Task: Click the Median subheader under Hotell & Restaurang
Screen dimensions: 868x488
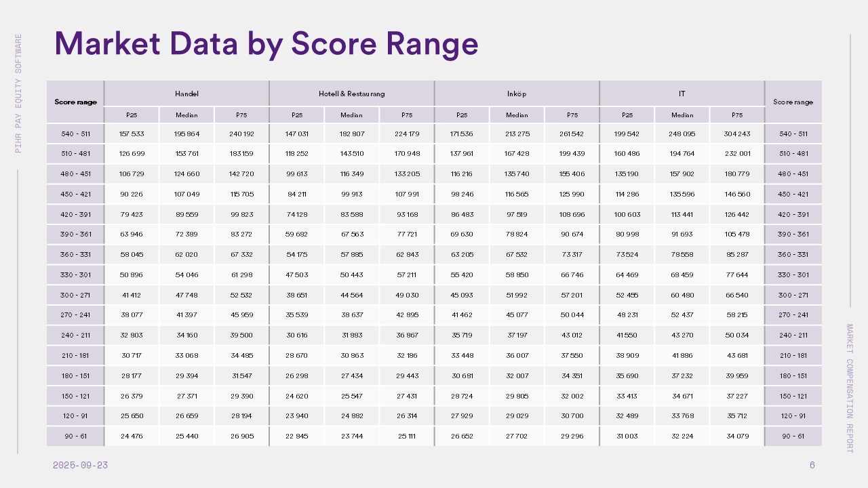Action: pyautogui.click(x=351, y=115)
